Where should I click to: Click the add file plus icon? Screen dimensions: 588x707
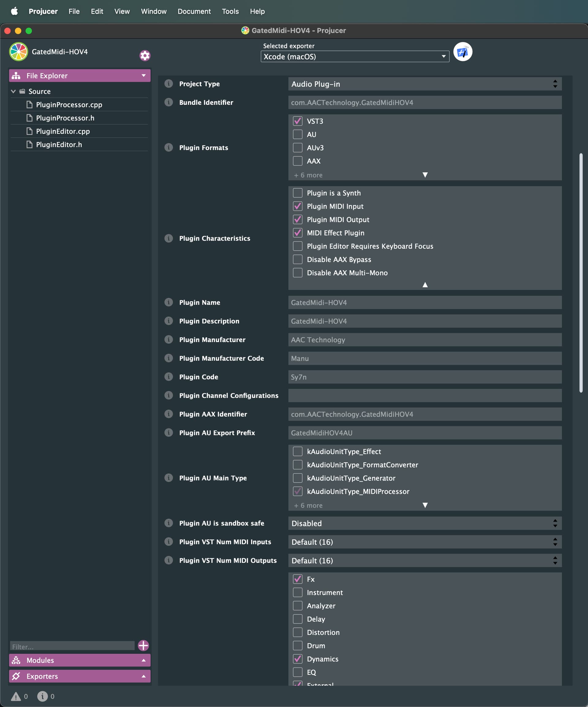point(143,645)
